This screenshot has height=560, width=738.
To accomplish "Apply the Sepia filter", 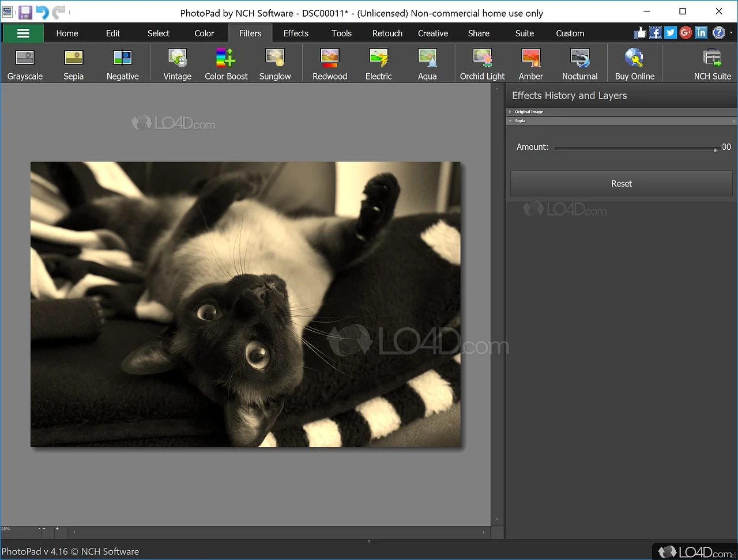I will pos(73,63).
